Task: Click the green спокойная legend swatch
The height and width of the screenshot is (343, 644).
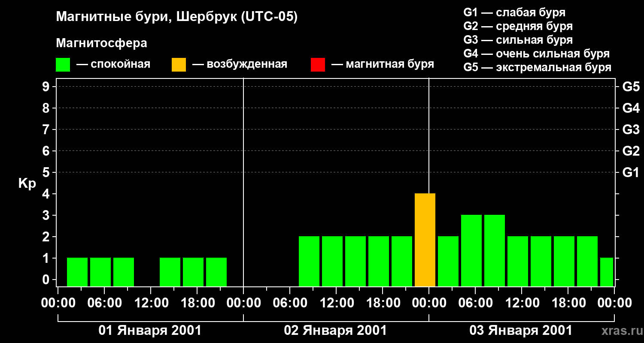Action: pyautogui.click(x=63, y=65)
